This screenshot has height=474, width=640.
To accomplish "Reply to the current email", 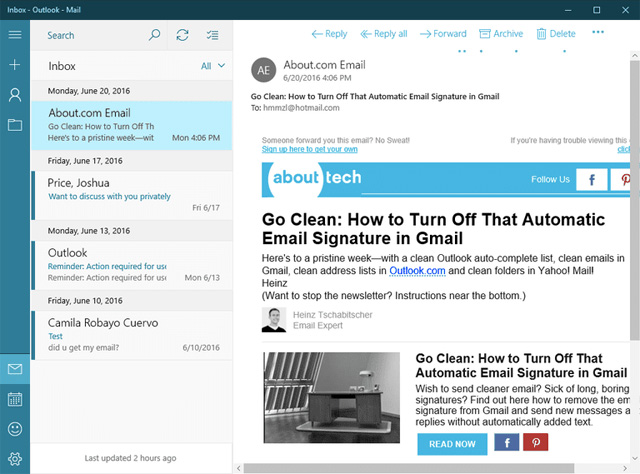I will tap(329, 34).
